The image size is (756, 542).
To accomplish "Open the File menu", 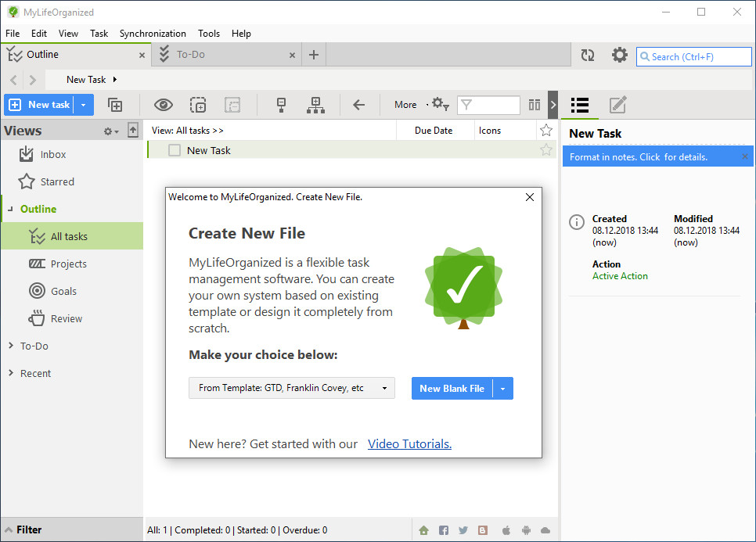I will 13,34.
